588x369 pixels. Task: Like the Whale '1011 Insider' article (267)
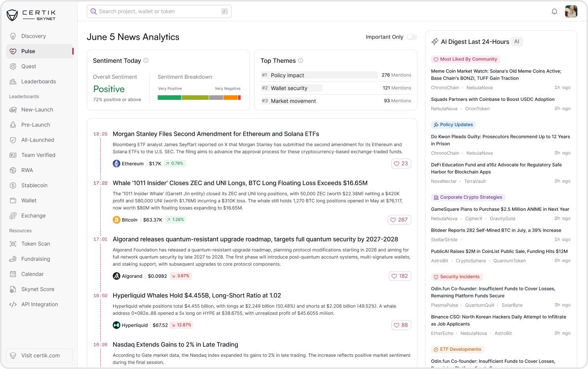point(399,220)
